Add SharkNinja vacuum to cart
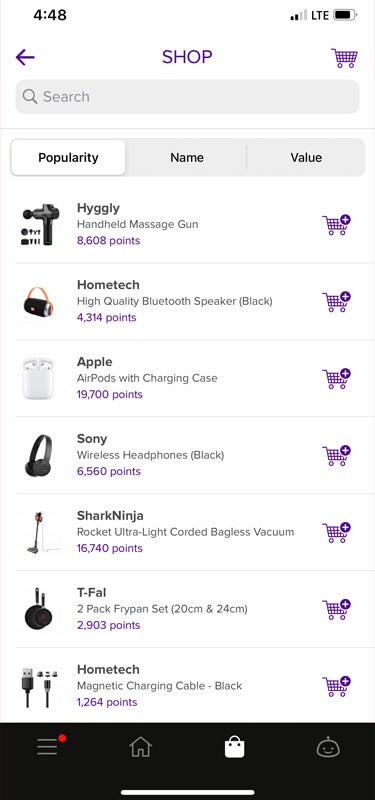 [337, 533]
